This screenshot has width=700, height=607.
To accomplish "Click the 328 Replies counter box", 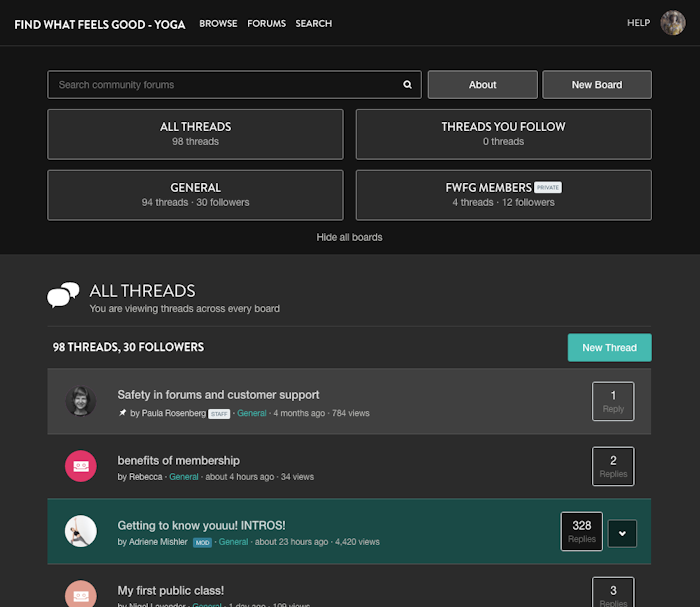I will tap(581, 531).
